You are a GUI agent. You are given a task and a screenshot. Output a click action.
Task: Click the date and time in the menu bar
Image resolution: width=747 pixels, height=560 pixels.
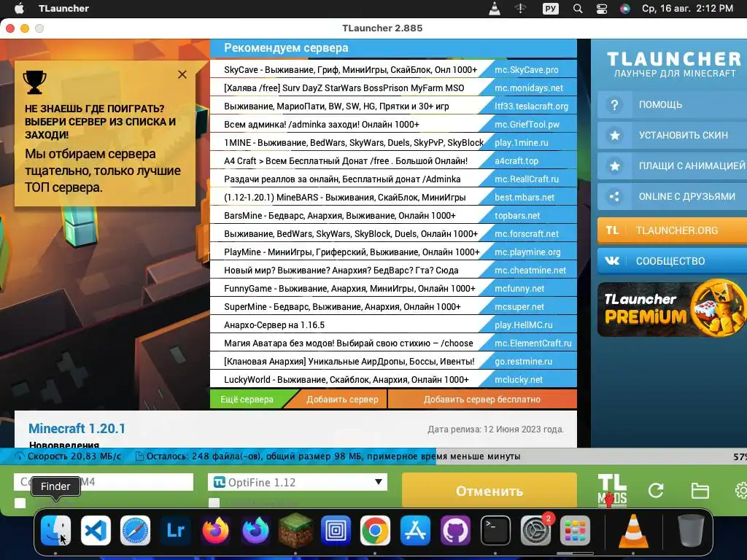(687, 8)
